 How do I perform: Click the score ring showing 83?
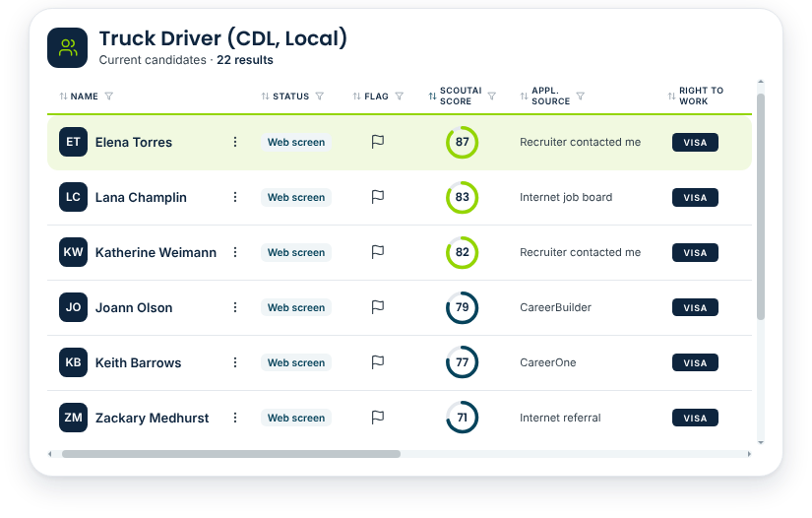pyautogui.click(x=462, y=197)
